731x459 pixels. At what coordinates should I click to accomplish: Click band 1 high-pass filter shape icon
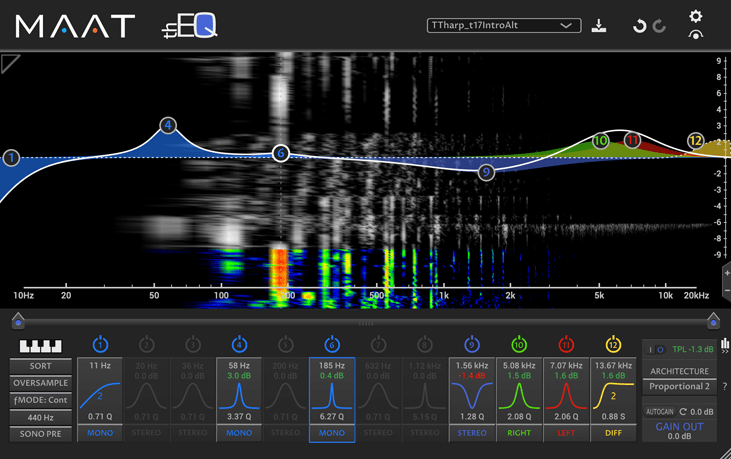pos(100,396)
